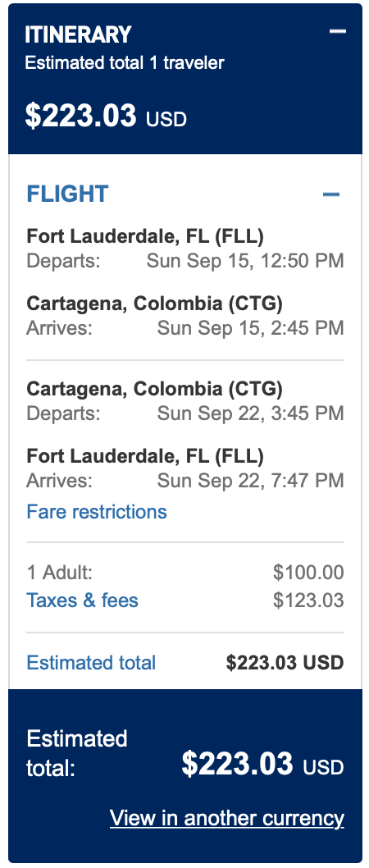The image size is (369, 868).
Task: Click the ITINERARY panel heading
Action: click(78, 35)
